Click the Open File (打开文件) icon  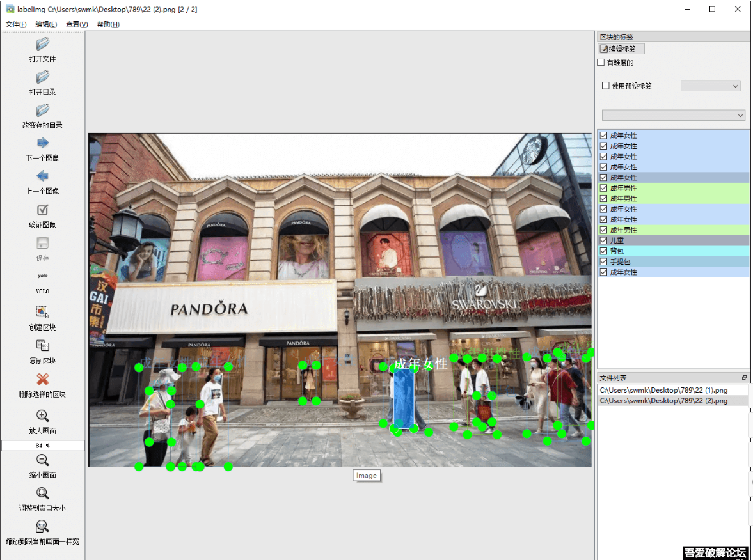[42, 44]
